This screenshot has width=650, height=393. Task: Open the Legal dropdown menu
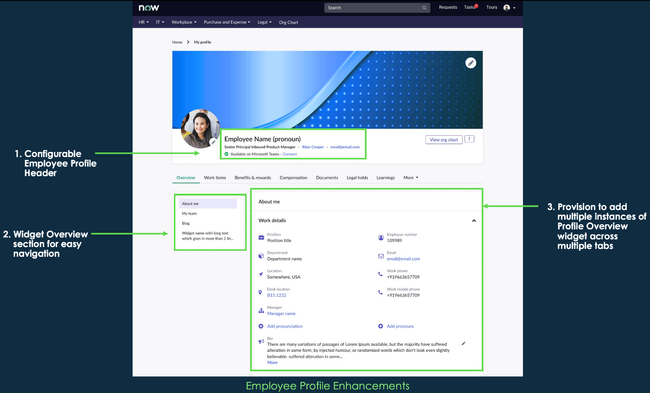pyautogui.click(x=264, y=22)
